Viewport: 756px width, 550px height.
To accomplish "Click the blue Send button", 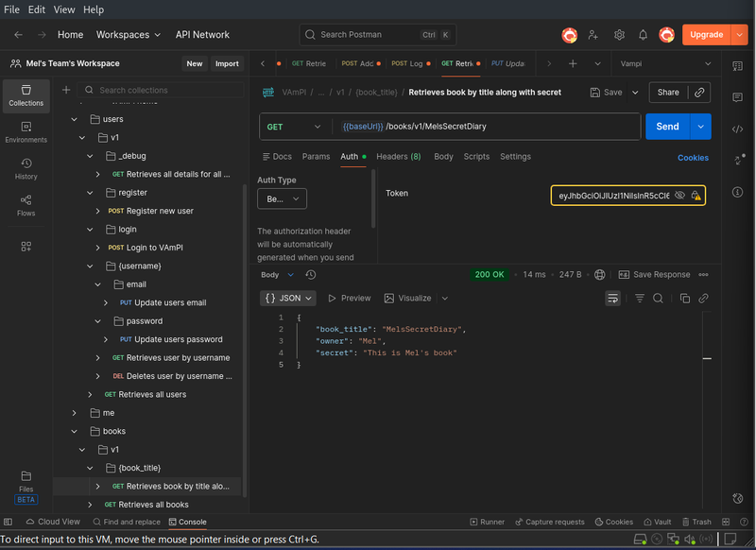I will point(666,127).
